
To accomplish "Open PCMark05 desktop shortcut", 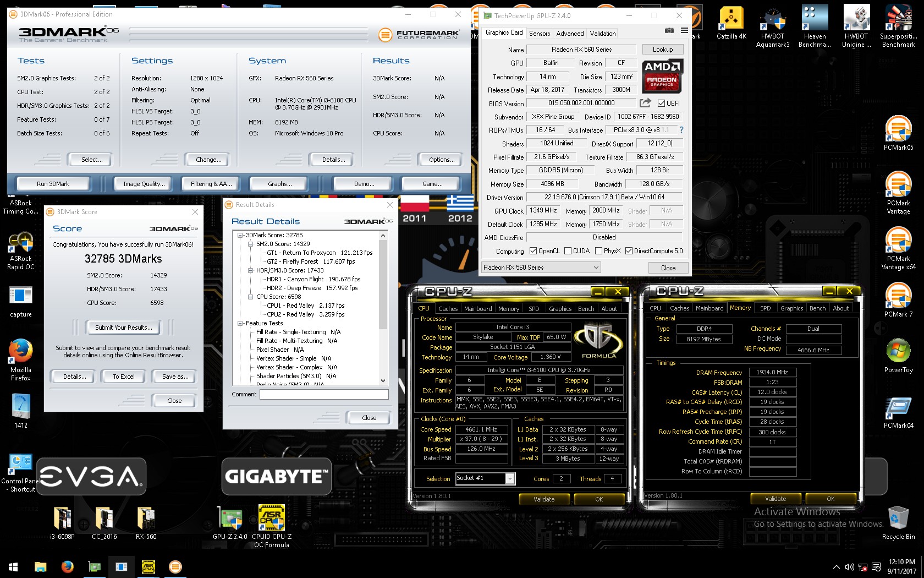I will (898, 133).
